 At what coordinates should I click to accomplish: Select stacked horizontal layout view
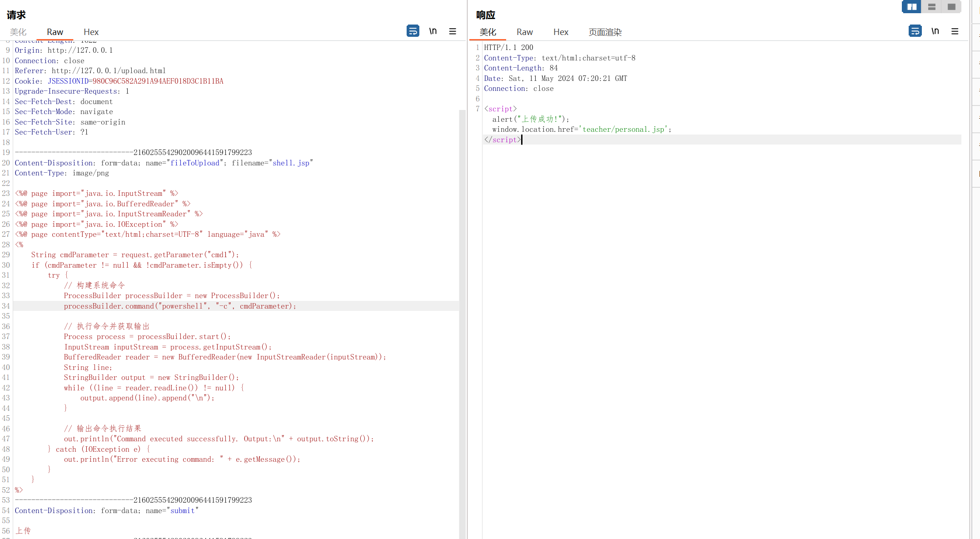931,7
